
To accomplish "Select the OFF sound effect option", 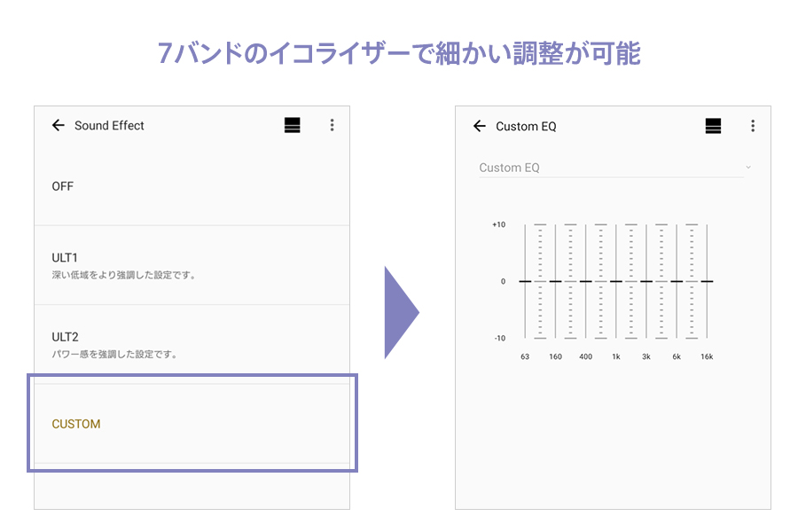I will point(192,186).
